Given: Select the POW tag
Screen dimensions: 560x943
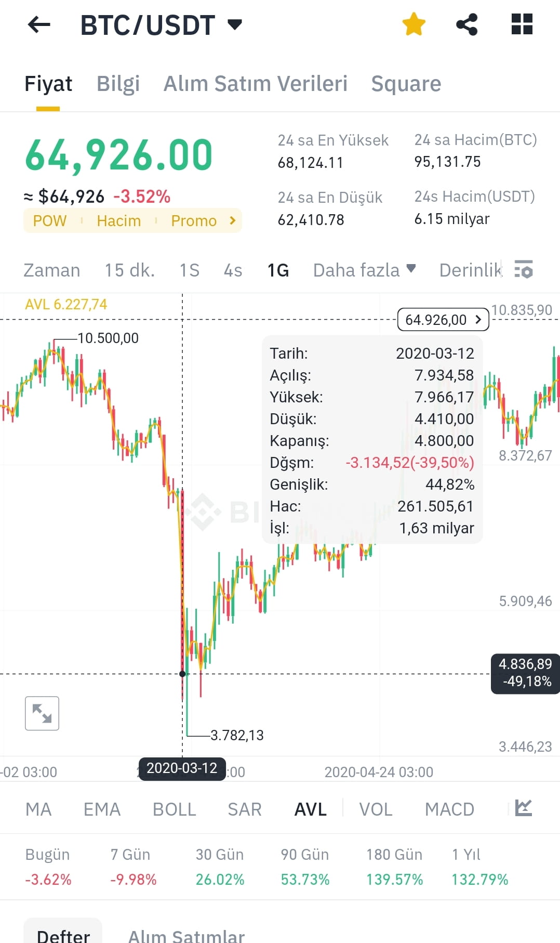Looking at the screenshot, I should point(49,220).
